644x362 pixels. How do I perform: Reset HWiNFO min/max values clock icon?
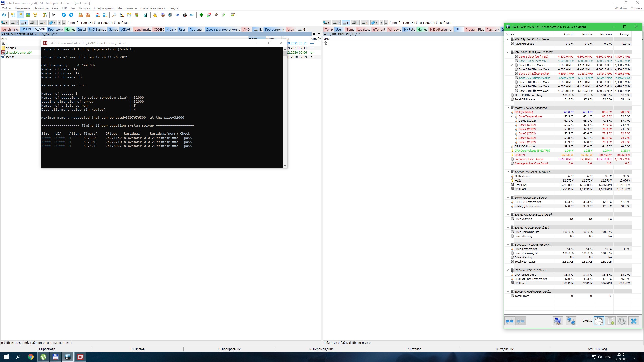[x=599, y=321]
